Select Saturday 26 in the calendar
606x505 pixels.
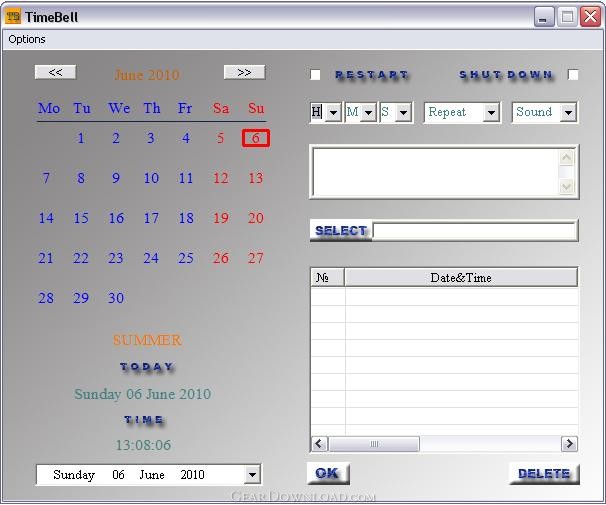221,258
